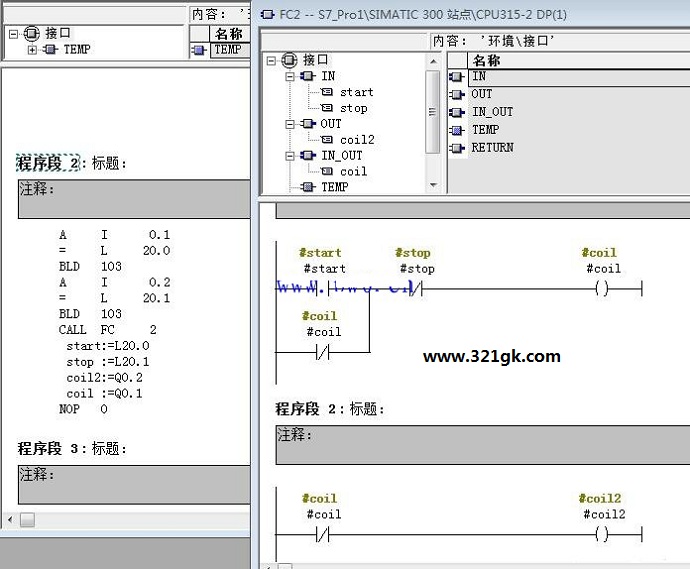
Task: Click the 名称 column header in FC2 table
Action: pyautogui.click(x=579, y=60)
